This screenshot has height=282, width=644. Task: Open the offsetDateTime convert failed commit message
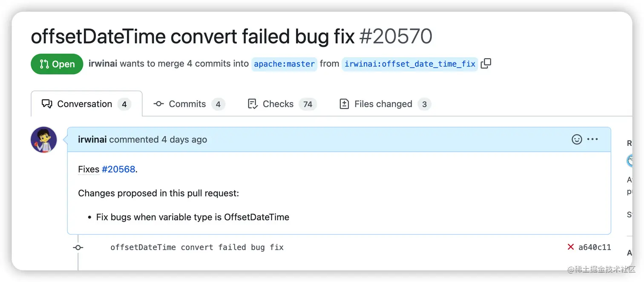tap(197, 247)
